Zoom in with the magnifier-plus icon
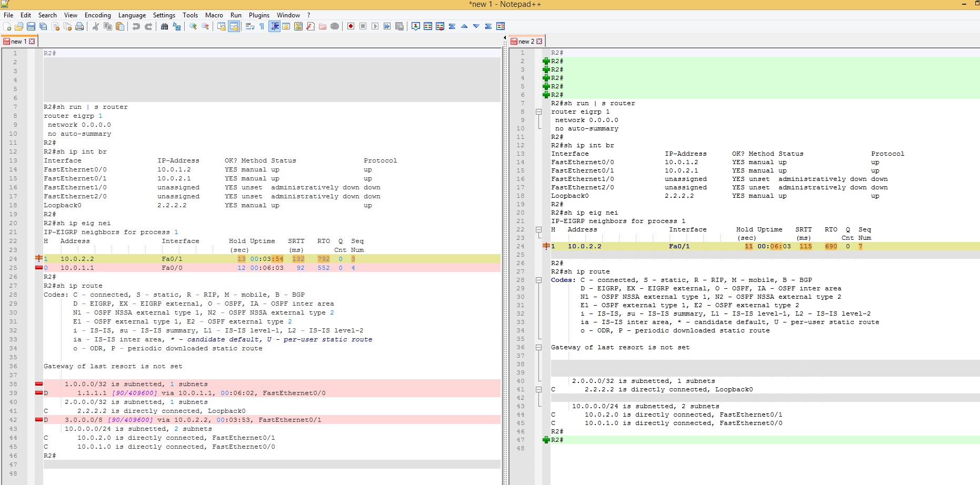 [192, 26]
